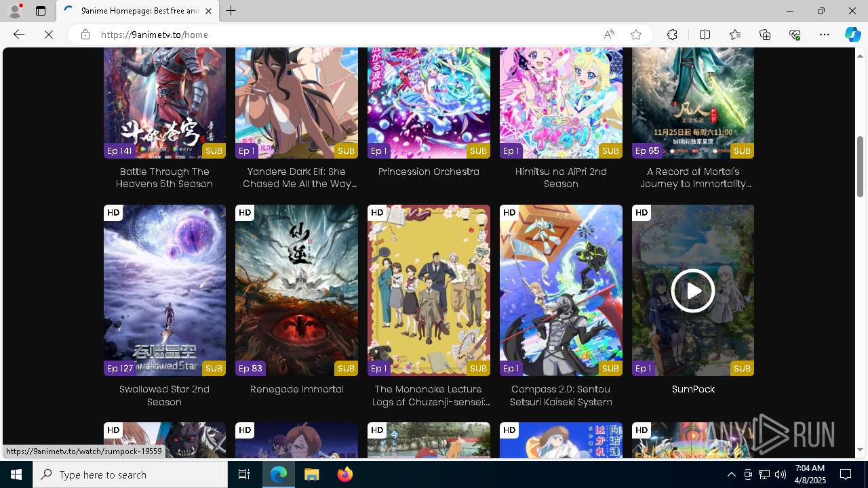Click Renegade Immortal title link
The image size is (868, 488).
(x=297, y=389)
